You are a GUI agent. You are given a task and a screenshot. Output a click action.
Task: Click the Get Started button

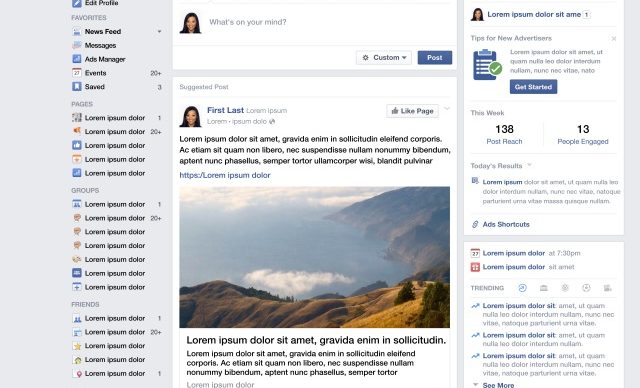coord(533,87)
